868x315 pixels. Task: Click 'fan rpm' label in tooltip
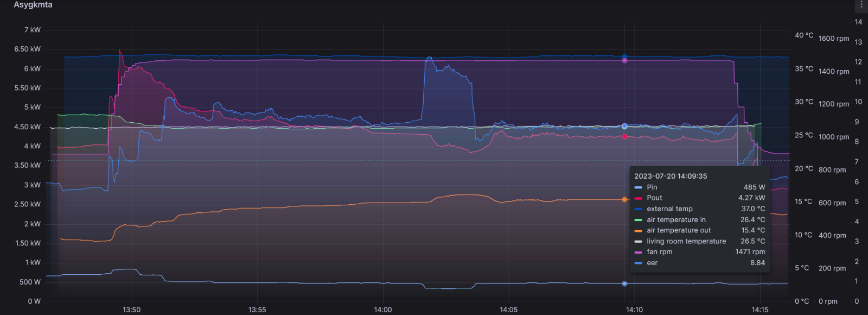(x=659, y=252)
